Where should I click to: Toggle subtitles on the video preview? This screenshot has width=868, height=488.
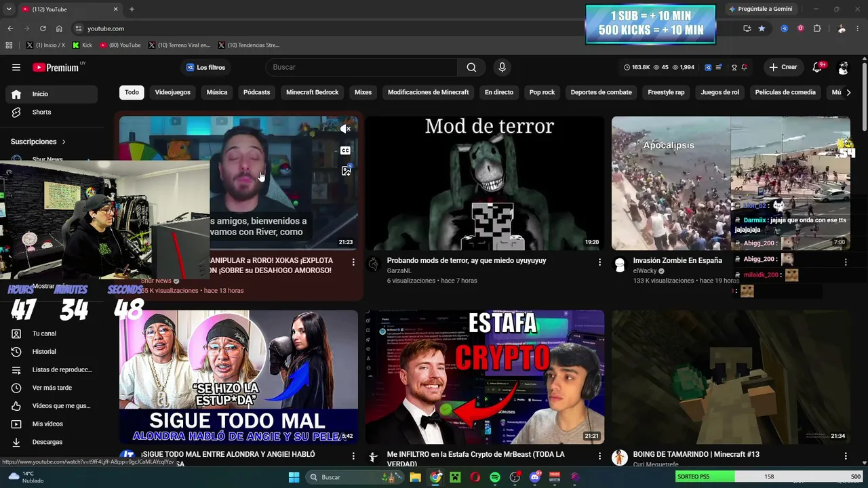[x=346, y=150]
